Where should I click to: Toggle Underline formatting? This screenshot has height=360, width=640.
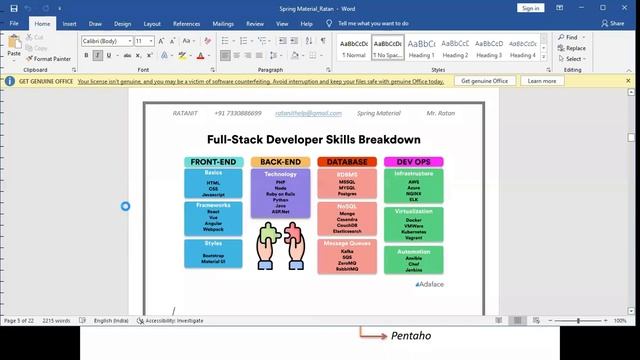pos(109,55)
